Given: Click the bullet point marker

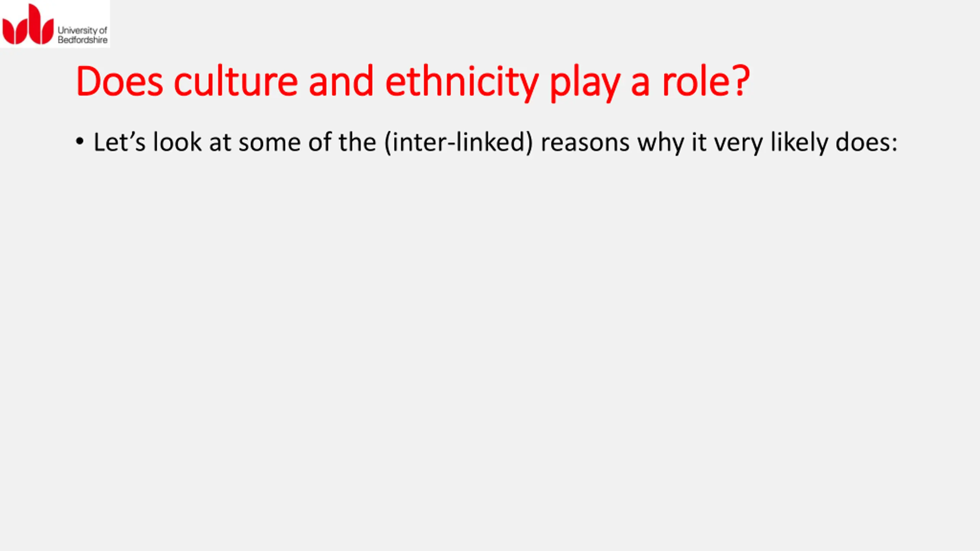Looking at the screenshot, I should tap(80, 142).
